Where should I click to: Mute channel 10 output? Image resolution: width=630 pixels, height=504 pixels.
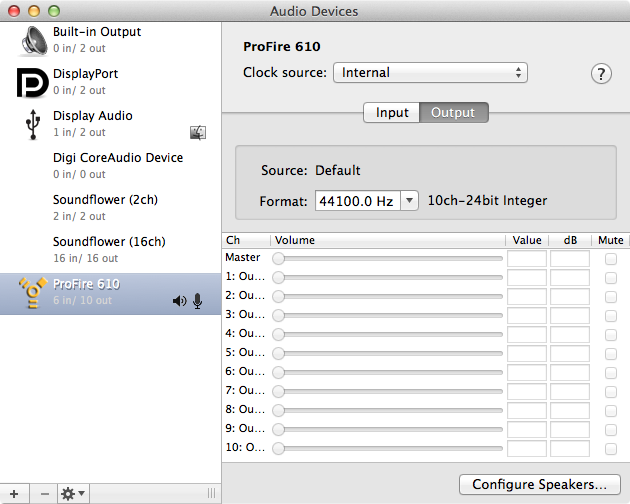611,449
